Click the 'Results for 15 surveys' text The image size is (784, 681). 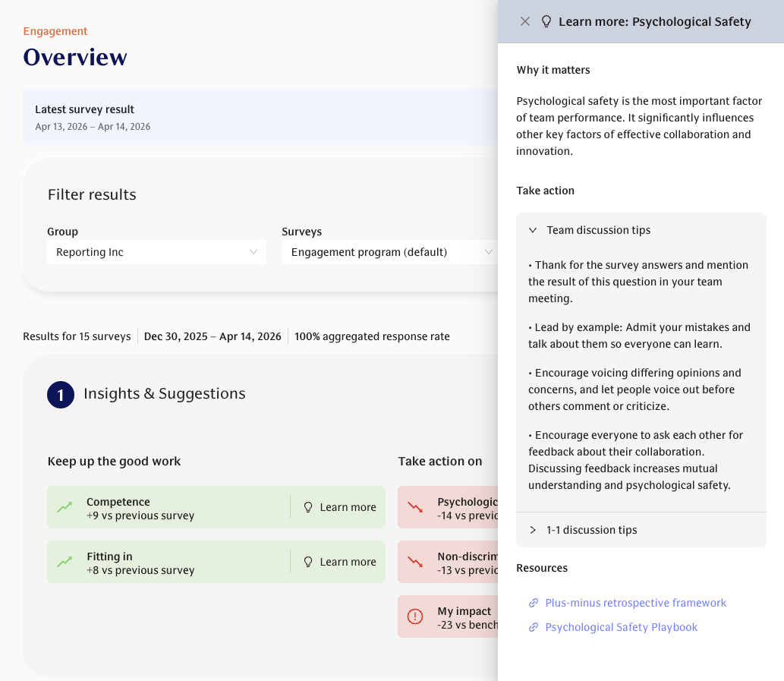click(x=77, y=336)
